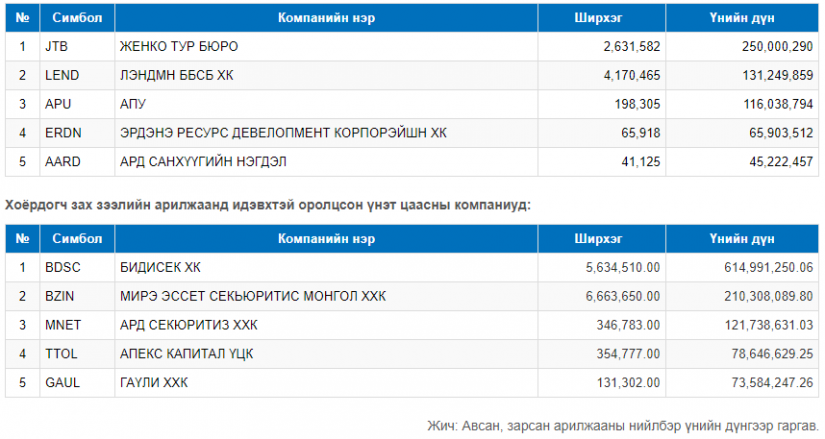Click the BZIN symbol

click(59, 296)
